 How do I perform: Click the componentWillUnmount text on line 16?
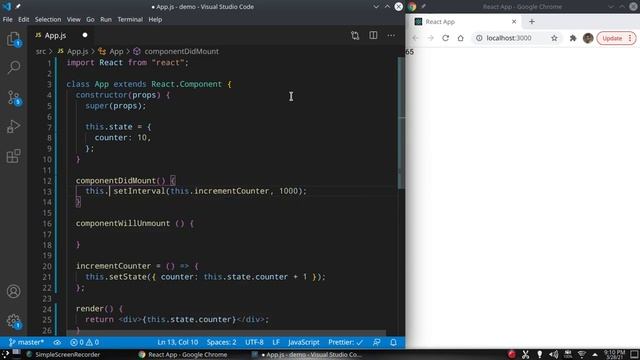[x=123, y=224]
